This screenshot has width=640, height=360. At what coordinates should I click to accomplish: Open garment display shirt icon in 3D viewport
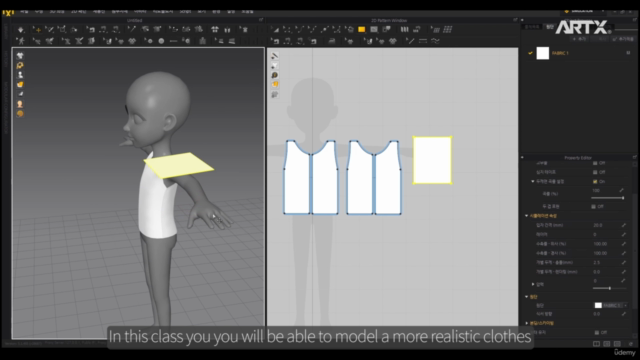tap(20, 56)
